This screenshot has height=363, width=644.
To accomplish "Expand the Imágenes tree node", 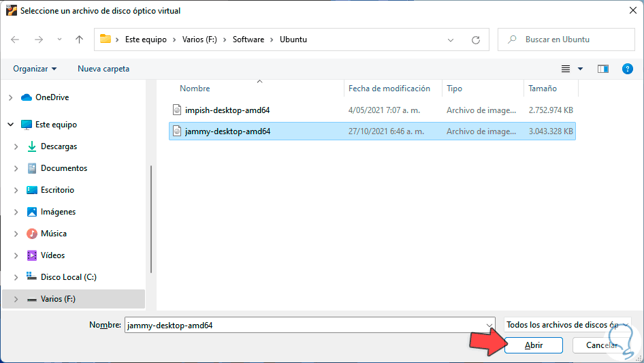I will [x=16, y=212].
